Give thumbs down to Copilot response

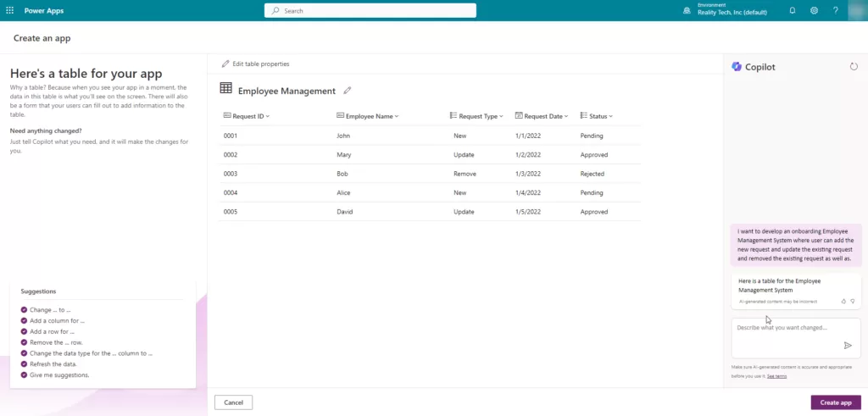pos(853,301)
